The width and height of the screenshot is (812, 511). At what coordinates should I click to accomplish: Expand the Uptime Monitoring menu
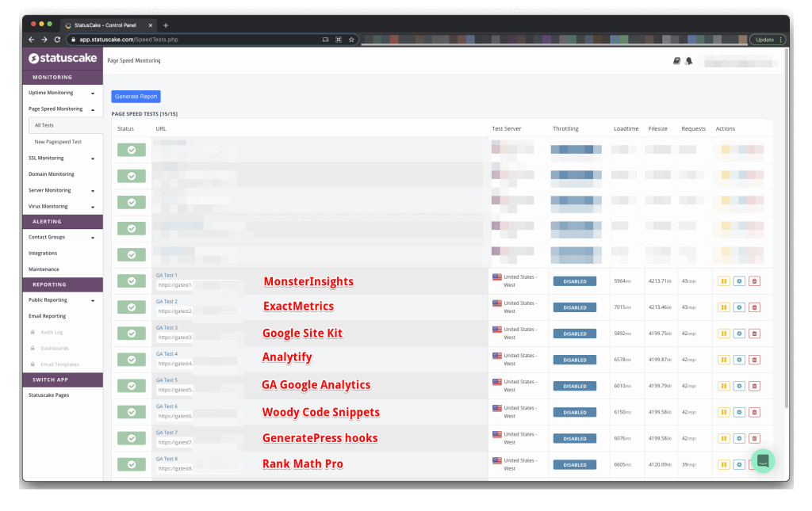(62, 93)
